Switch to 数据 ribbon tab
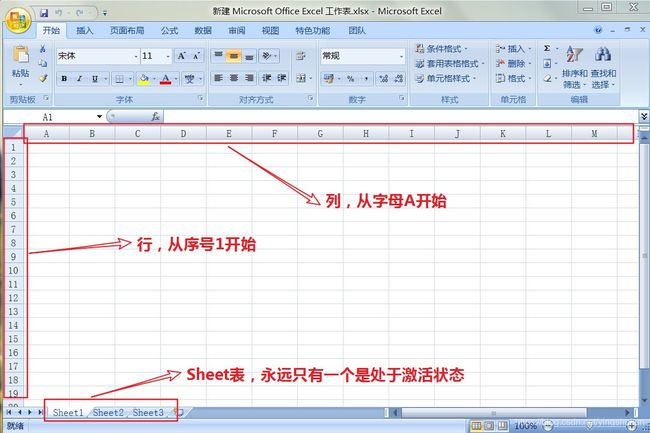This screenshot has height=433, width=650. 203,30
